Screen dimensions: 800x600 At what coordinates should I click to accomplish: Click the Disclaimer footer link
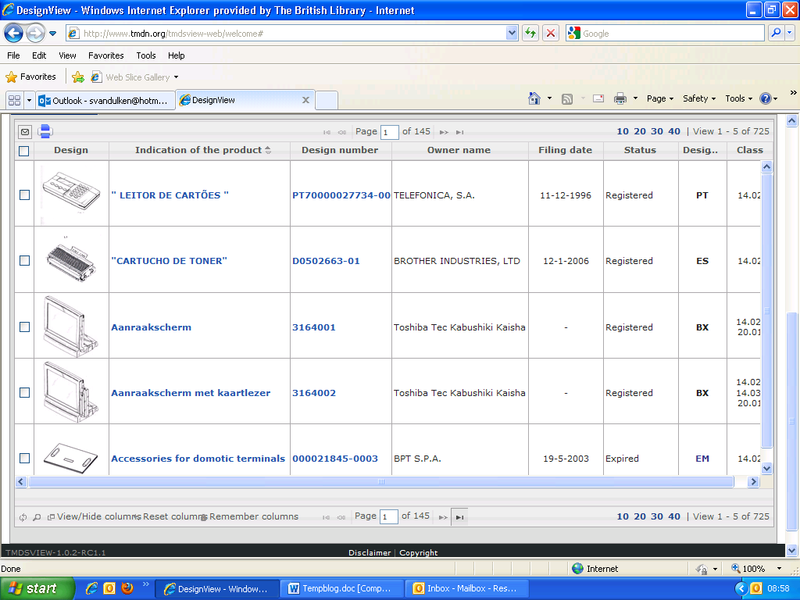click(x=369, y=553)
